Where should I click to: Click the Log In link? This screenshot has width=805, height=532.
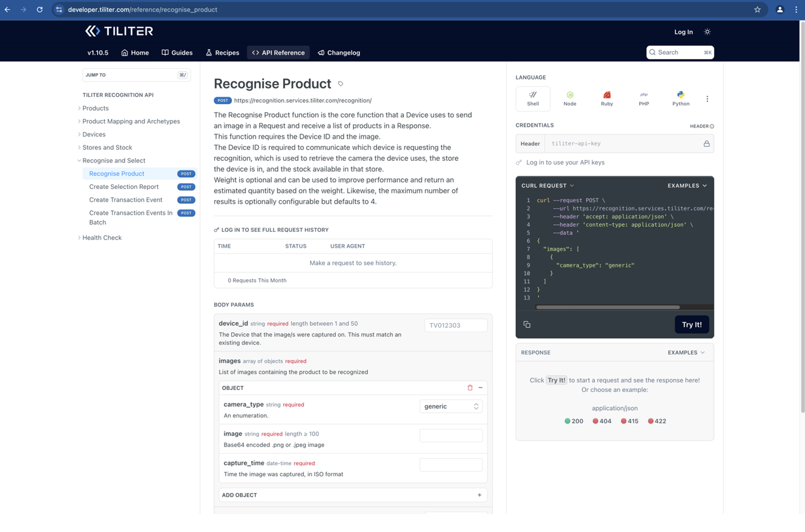[x=683, y=32]
